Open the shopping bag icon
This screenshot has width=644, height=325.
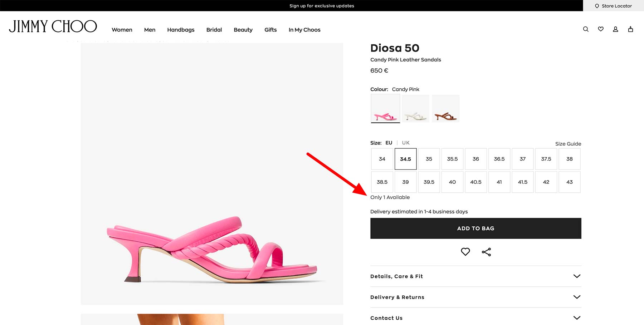click(630, 29)
